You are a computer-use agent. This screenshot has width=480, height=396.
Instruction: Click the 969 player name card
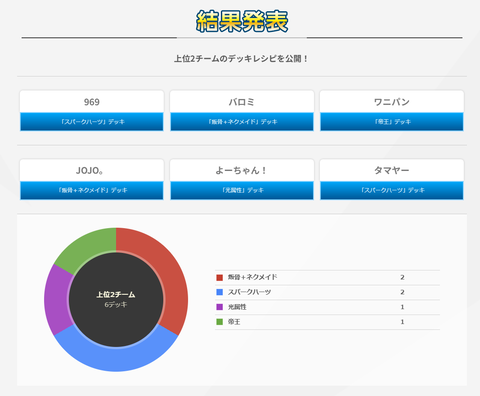pos(92,102)
